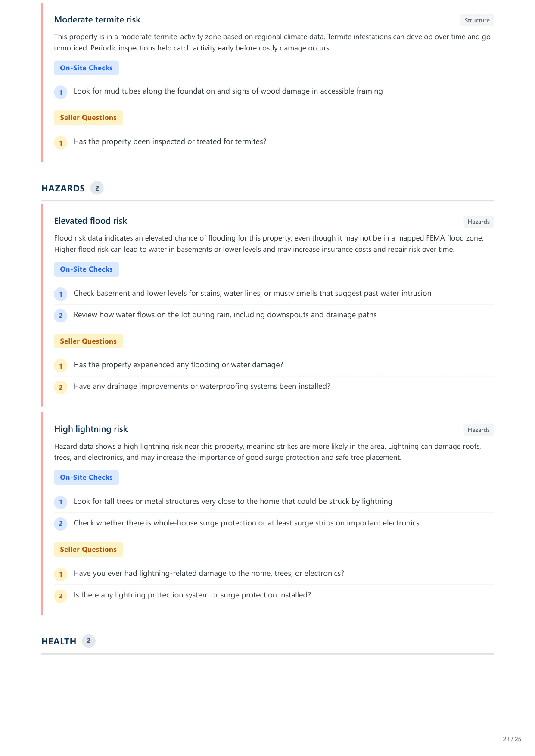Click the Elevated flood risk heading
This screenshot has width=535, height=756.
coord(90,221)
